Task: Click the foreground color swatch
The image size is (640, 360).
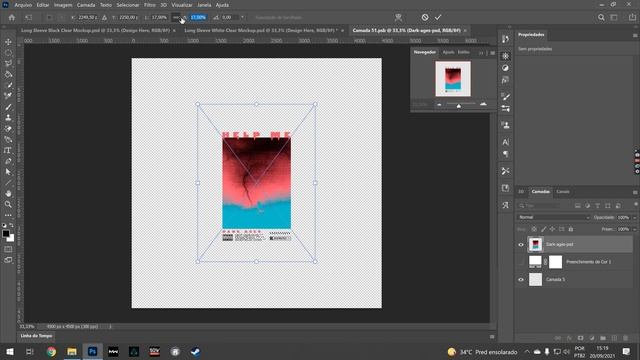Action: [x=6, y=233]
